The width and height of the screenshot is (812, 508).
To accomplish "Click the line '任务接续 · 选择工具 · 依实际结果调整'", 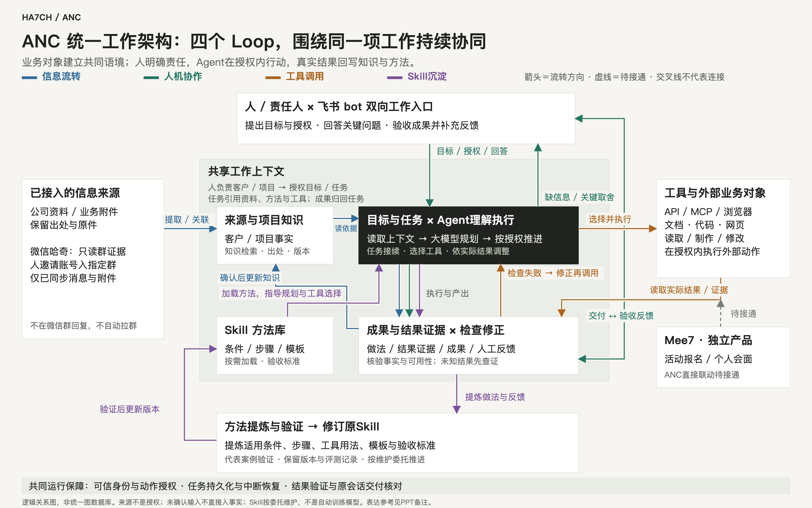I will point(438,251).
